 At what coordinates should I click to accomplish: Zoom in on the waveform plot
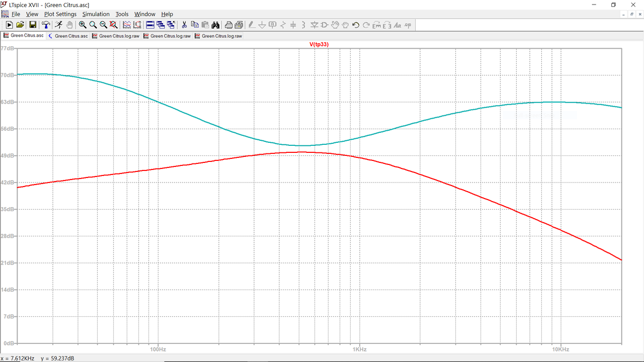pyautogui.click(x=82, y=25)
